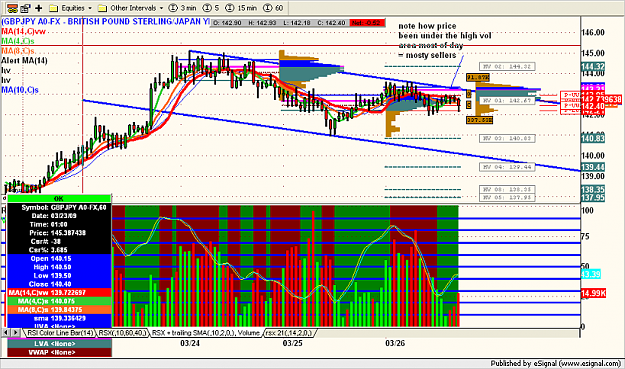Switch to the RSX(,10,60,40,) tab
The image size is (625, 369).
122,333
